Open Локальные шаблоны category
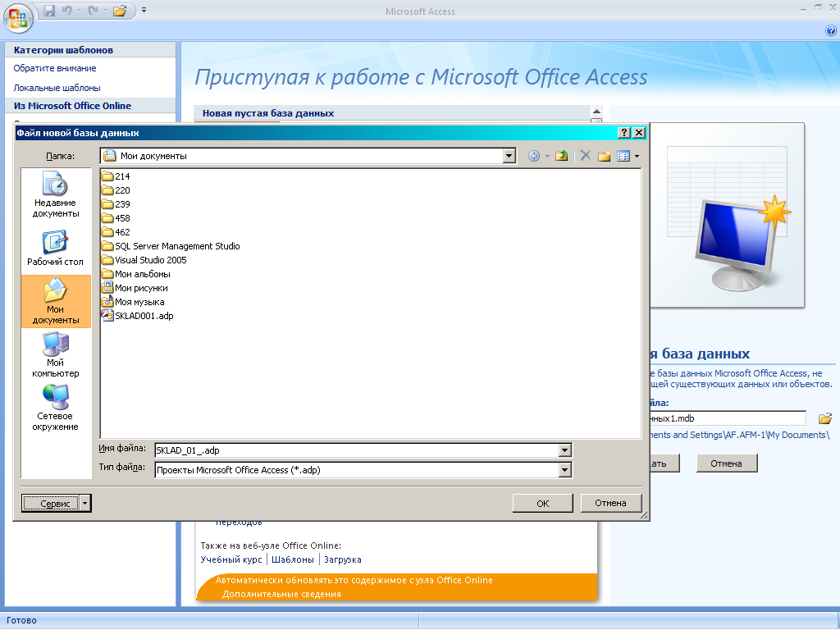The width and height of the screenshot is (840, 630). click(x=57, y=88)
